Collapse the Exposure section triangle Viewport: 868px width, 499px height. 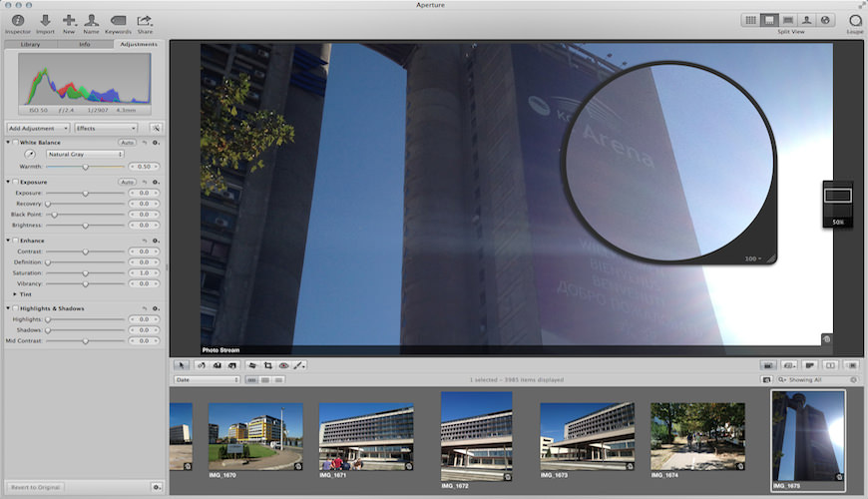8,182
